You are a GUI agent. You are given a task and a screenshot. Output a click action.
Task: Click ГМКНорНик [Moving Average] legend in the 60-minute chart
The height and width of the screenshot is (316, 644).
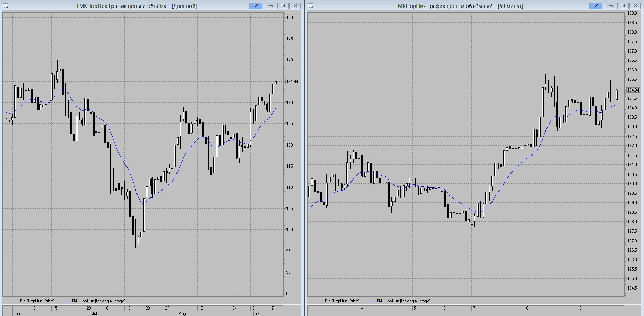pos(403,301)
